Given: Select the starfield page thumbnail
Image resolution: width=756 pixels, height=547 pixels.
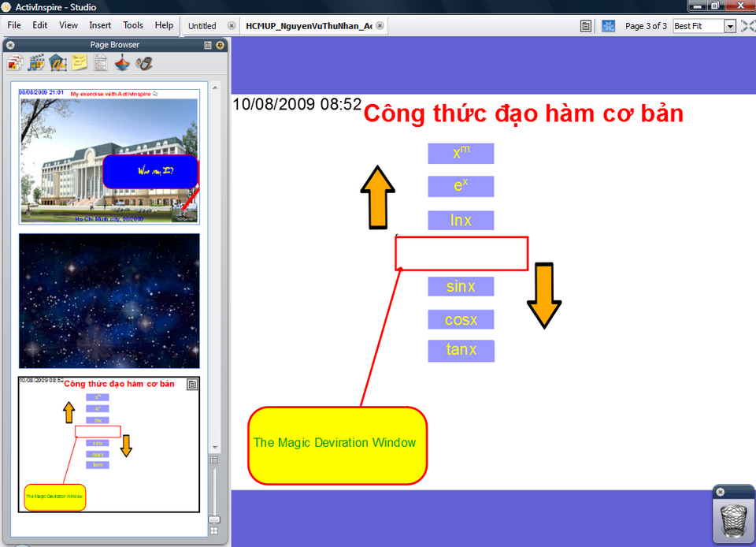Looking at the screenshot, I should pyautogui.click(x=109, y=302).
